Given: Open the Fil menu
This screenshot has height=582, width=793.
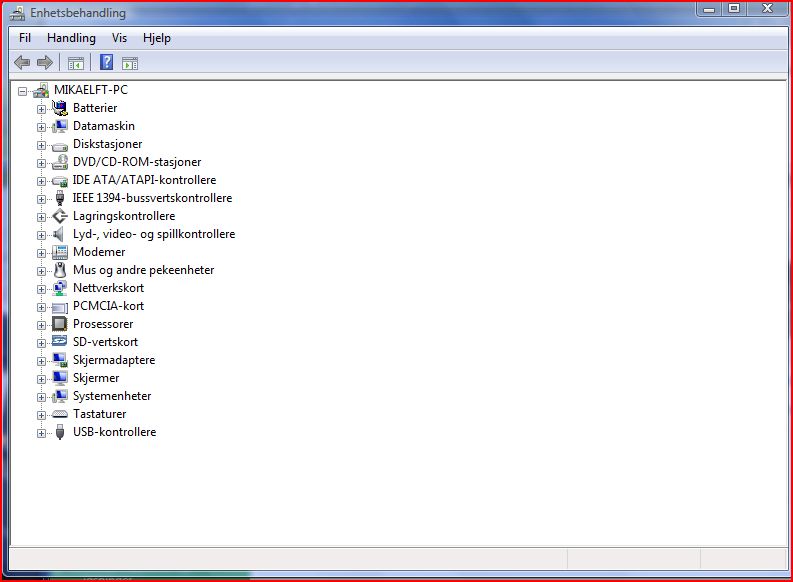Looking at the screenshot, I should (x=25, y=38).
